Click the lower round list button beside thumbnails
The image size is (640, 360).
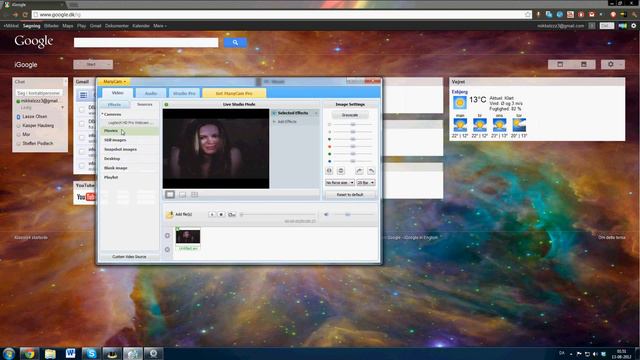(167, 249)
